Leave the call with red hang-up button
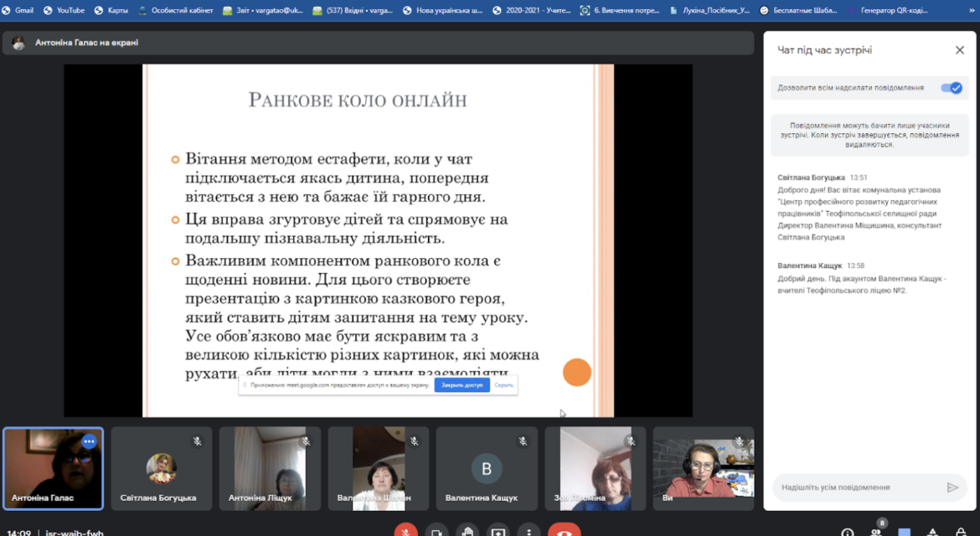 (x=565, y=531)
